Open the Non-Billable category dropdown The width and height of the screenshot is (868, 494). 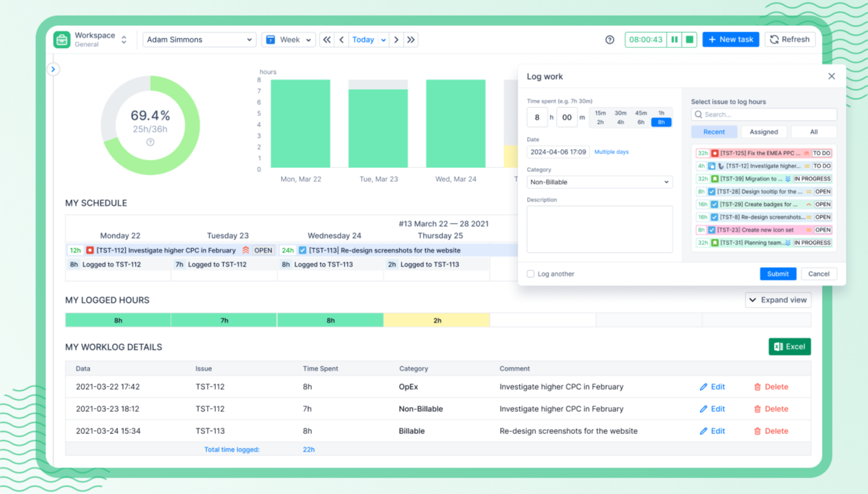[x=599, y=182]
